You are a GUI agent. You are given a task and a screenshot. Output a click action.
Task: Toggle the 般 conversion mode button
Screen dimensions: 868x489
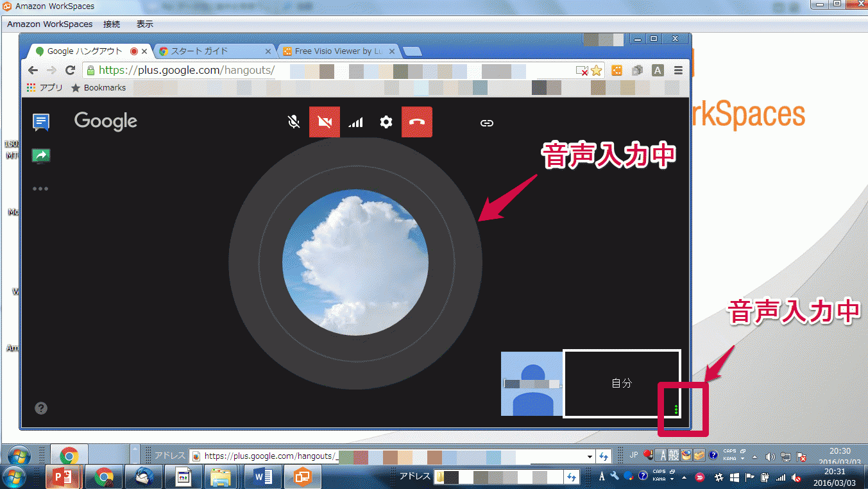click(x=674, y=456)
